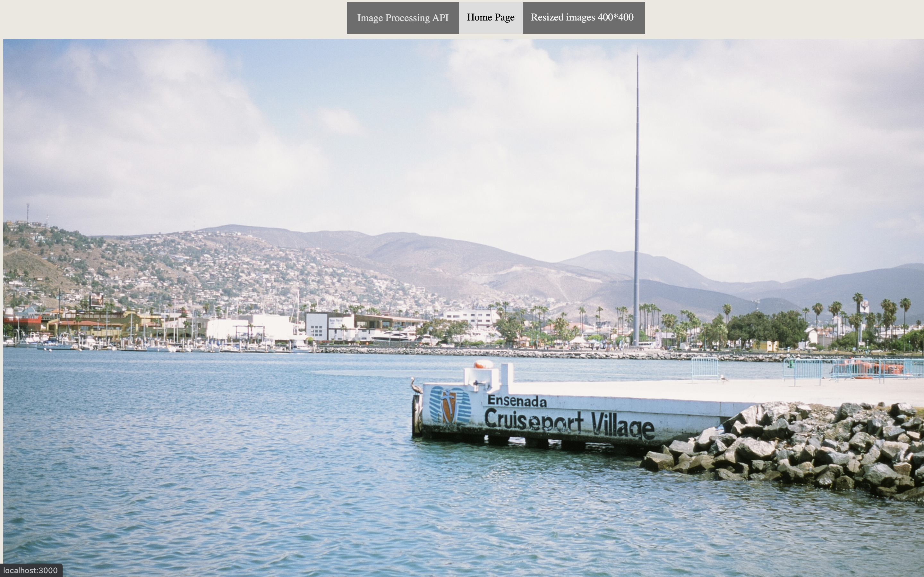Click the shield logo on the pier
The height and width of the screenshot is (577, 924).
tap(449, 405)
